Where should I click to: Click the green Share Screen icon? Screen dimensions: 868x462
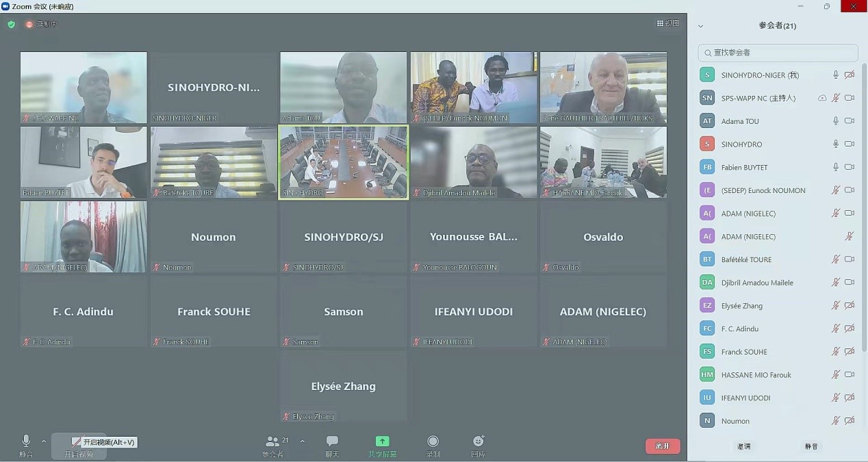click(x=383, y=441)
